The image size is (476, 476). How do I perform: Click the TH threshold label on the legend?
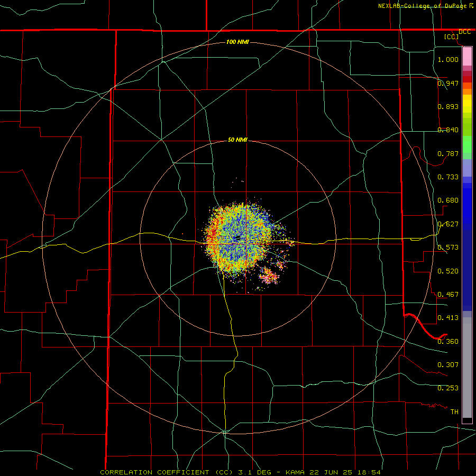(x=454, y=412)
